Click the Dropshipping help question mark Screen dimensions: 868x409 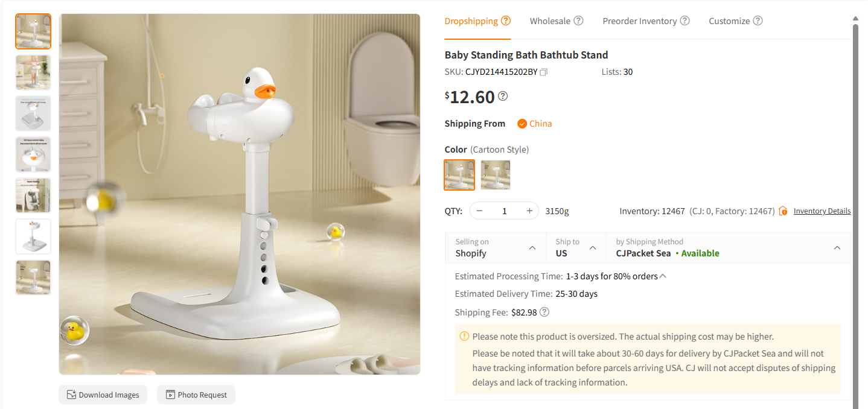[x=506, y=20]
